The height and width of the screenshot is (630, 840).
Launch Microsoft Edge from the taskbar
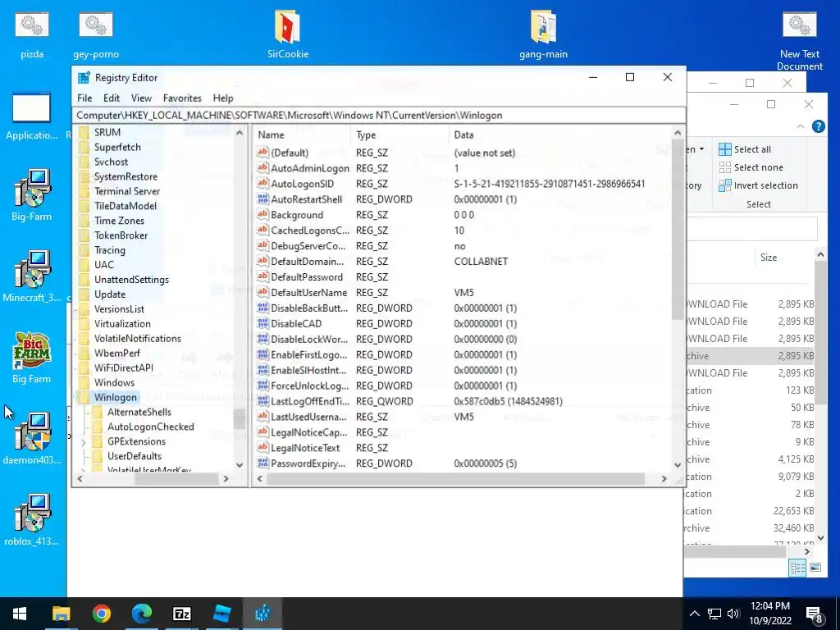[x=141, y=614]
